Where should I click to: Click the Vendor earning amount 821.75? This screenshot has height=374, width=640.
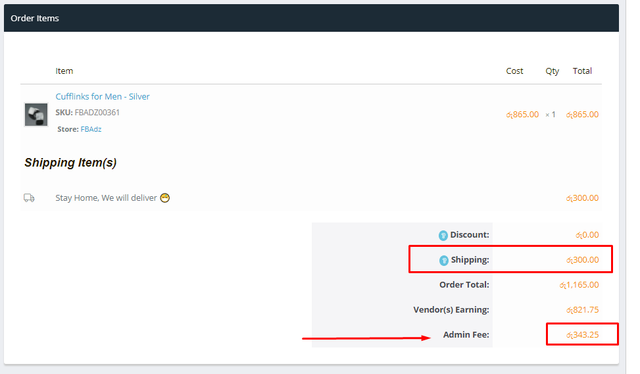coord(582,309)
